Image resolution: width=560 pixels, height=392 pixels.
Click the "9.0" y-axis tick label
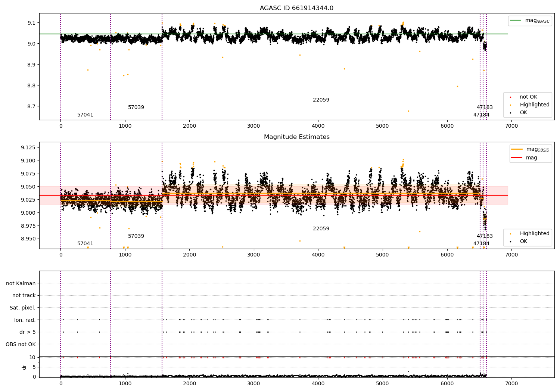(x=31, y=44)
